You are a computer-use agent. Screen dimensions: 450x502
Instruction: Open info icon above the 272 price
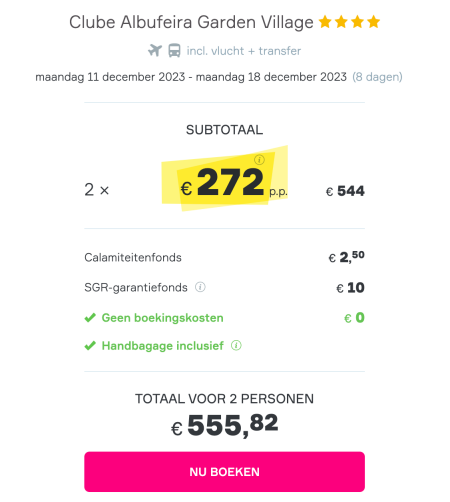(259, 160)
